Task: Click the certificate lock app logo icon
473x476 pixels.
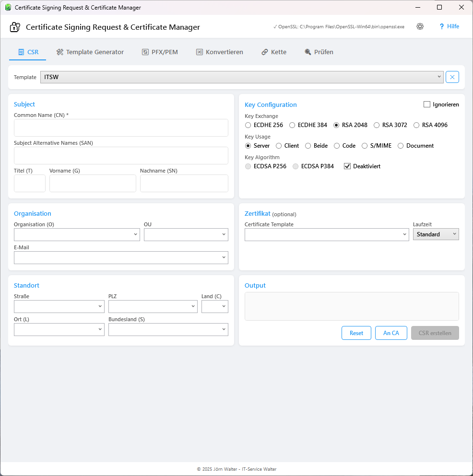Action: (14, 26)
